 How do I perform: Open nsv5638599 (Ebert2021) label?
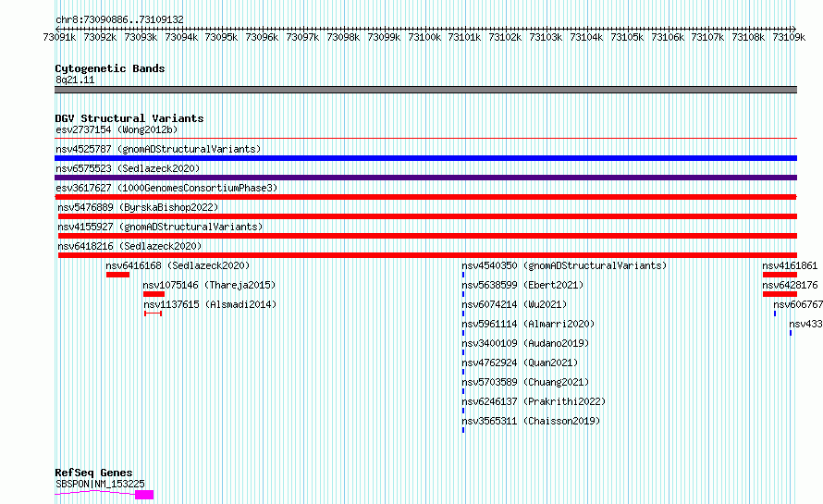tap(522, 285)
